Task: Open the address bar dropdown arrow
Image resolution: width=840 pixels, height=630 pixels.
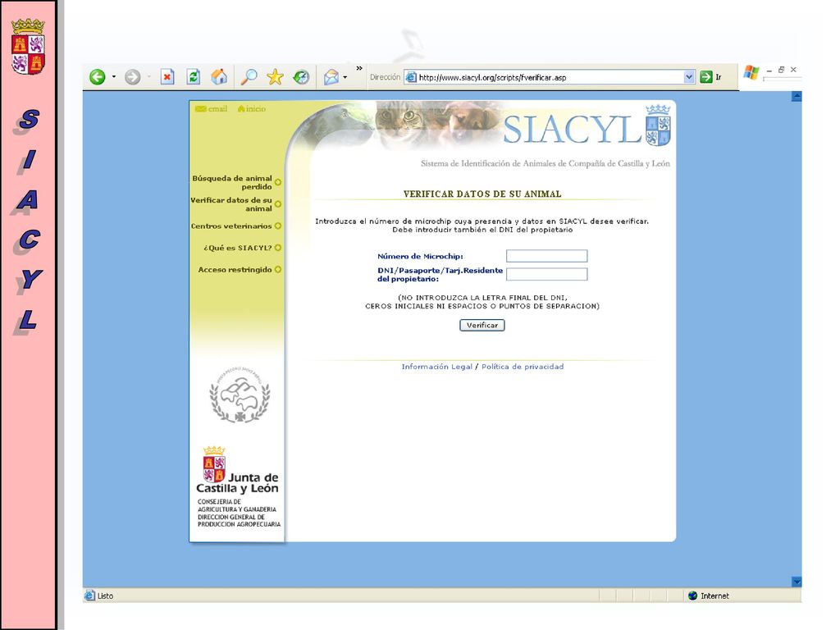Action: 689,77
